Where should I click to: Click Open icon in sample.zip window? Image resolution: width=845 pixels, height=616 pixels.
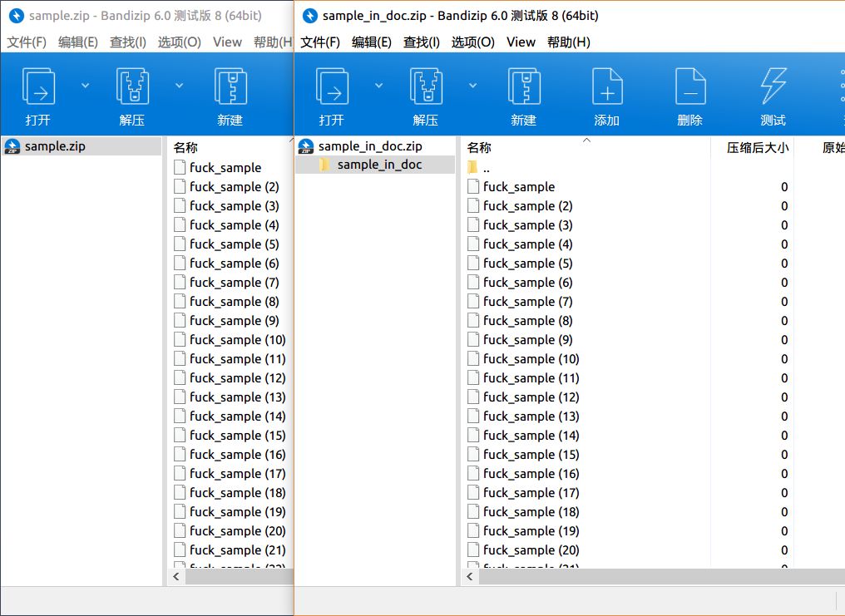click(x=38, y=86)
